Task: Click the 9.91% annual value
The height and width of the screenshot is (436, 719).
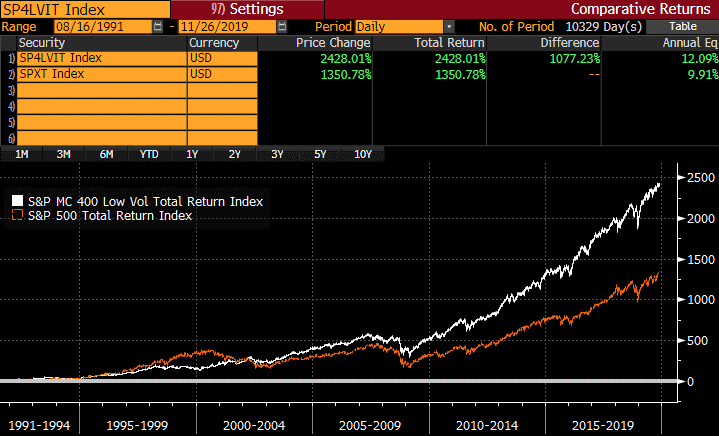Action: point(703,74)
